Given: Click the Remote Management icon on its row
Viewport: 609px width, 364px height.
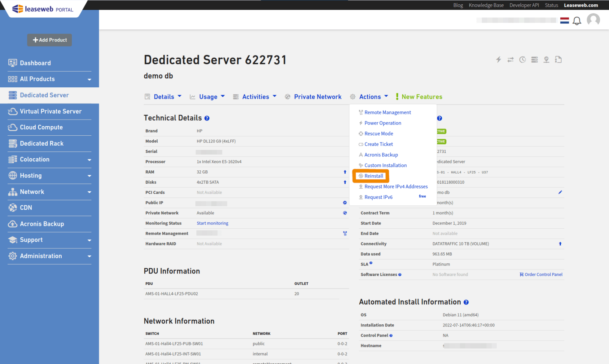Looking at the screenshot, I should tap(345, 233).
